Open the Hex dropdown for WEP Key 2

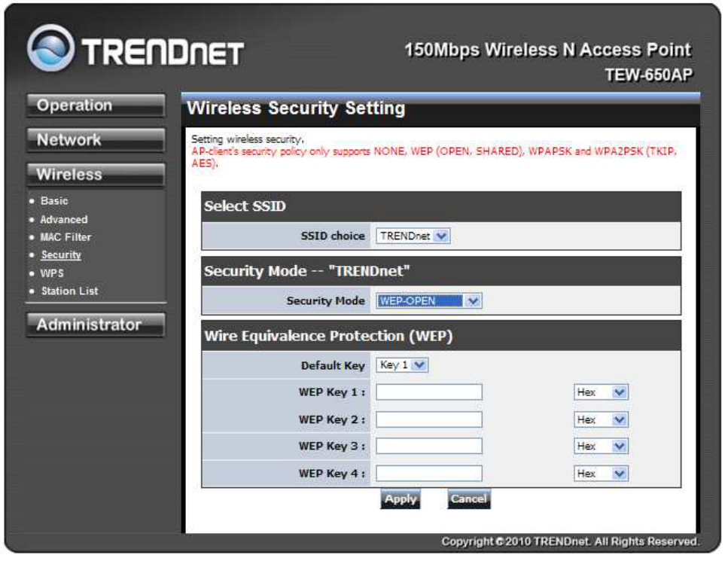coord(601,420)
